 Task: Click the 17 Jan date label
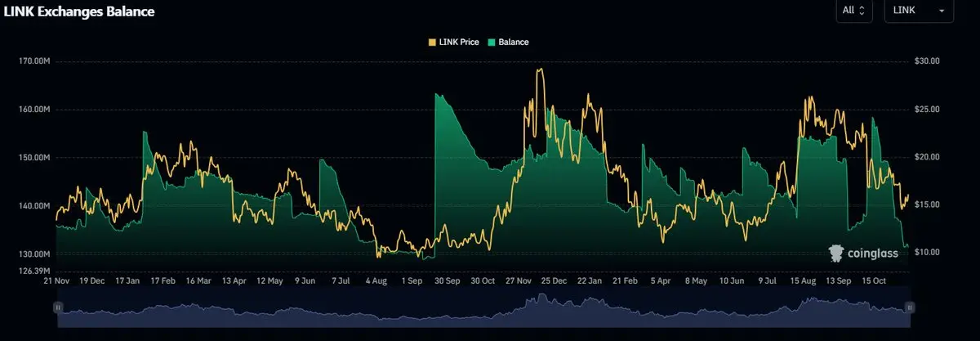pos(127,280)
